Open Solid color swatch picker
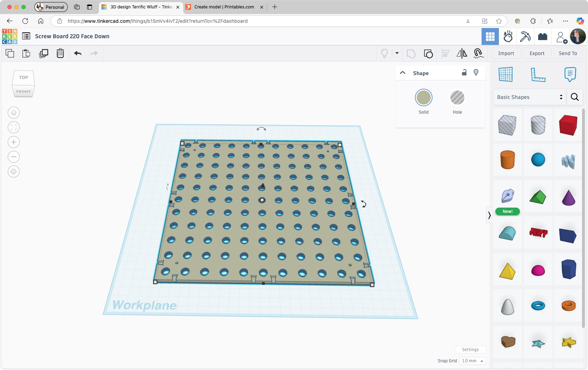 (x=424, y=97)
